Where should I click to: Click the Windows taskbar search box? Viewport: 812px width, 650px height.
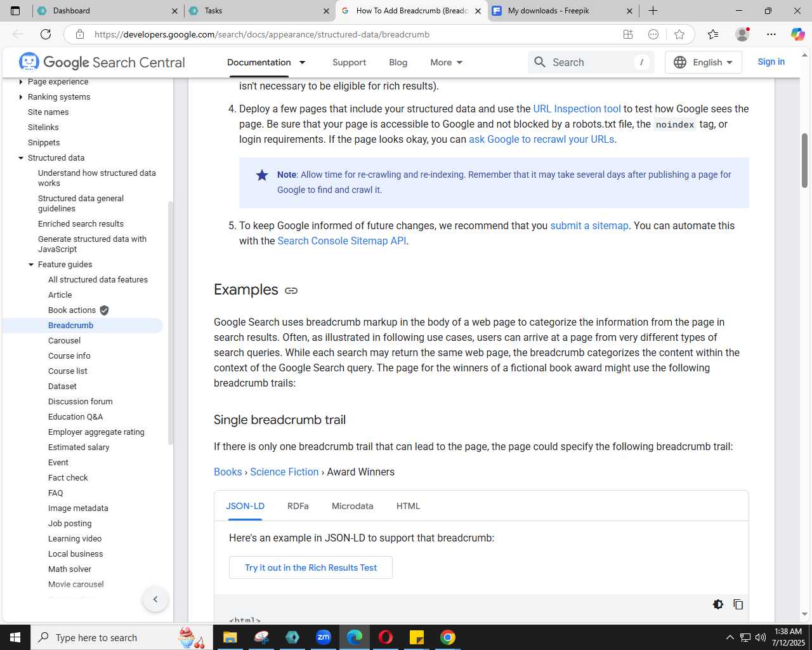(121, 637)
